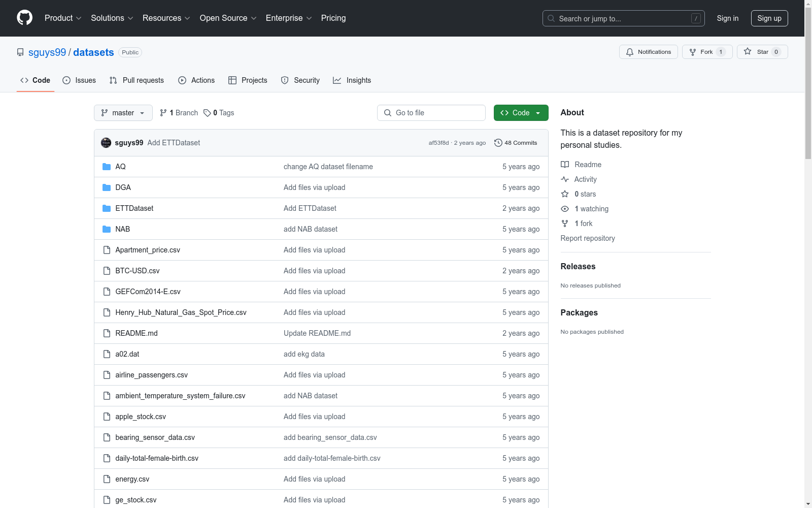Image resolution: width=812 pixels, height=508 pixels.
Task: Click the file icon beside apple_stock.csv
Action: 107,417
